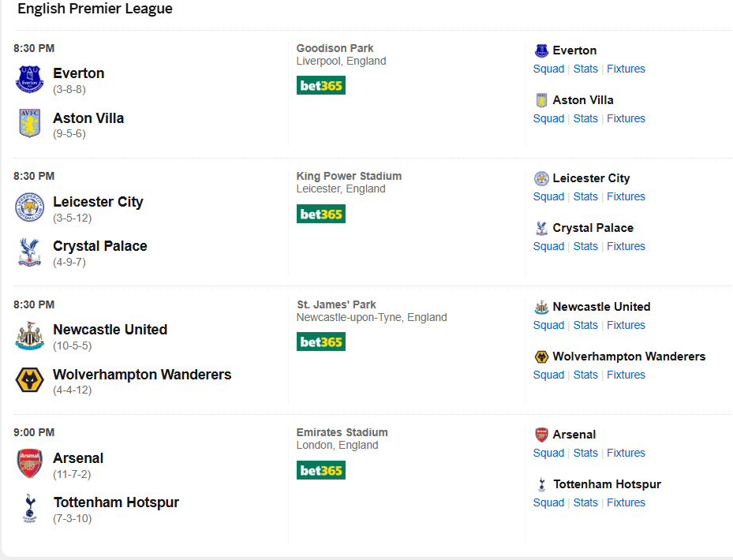This screenshot has height=560, width=733.
Task: Open Aston Villa's Stats link
Action: coord(585,118)
